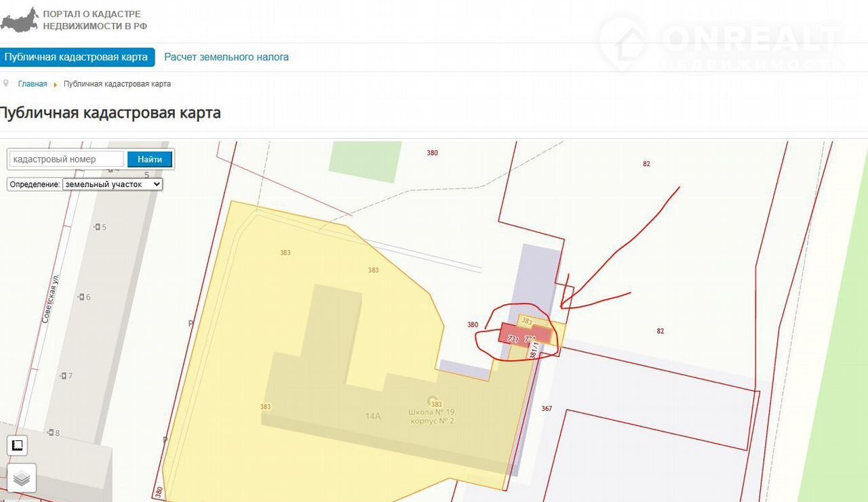Select the entrance icon beside building 5

pyautogui.click(x=97, y=227)
